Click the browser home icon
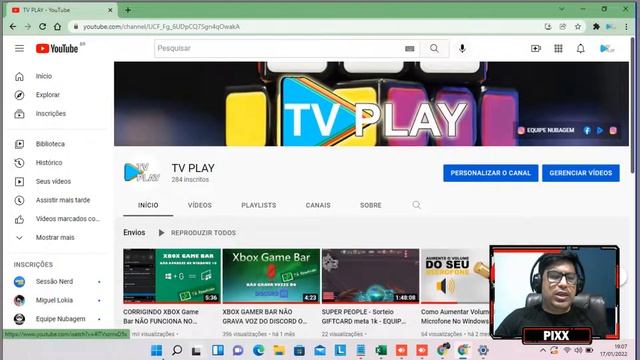This screenshot has height=360, width=640. (58, 27)
